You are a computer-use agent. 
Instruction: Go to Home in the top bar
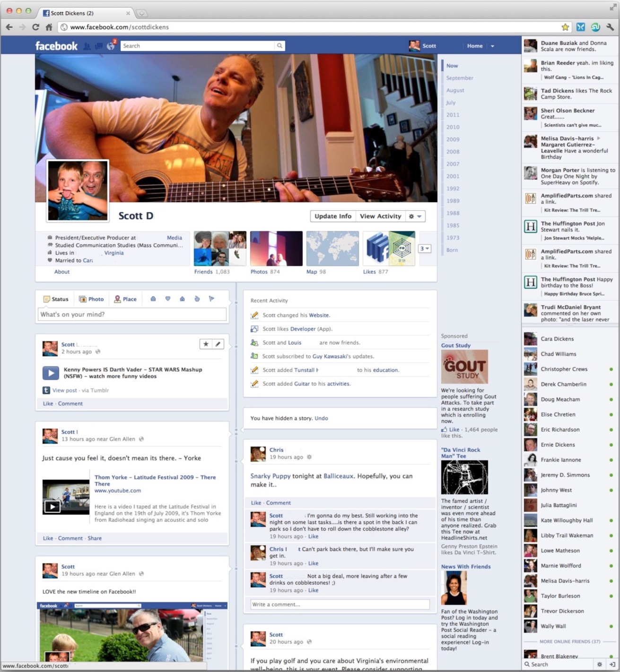click(x=475, y=46)
